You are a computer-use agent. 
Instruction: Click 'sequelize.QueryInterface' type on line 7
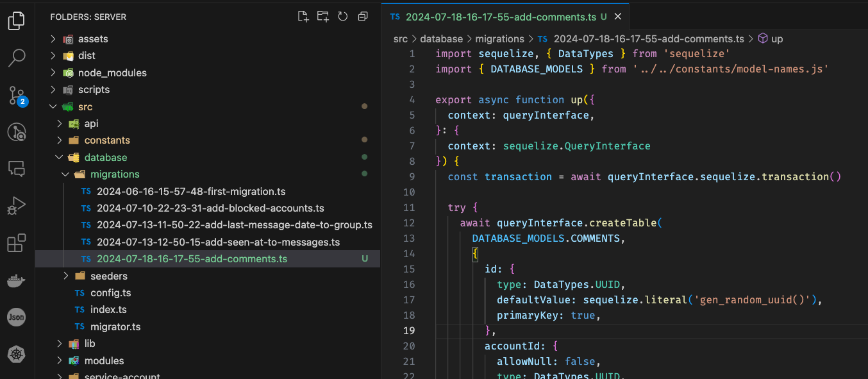point(577,146)
